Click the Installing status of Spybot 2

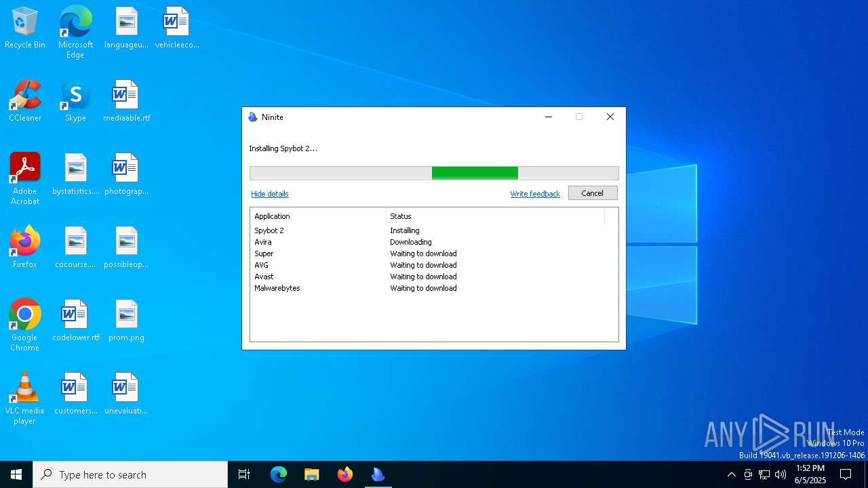click(405, 230)
